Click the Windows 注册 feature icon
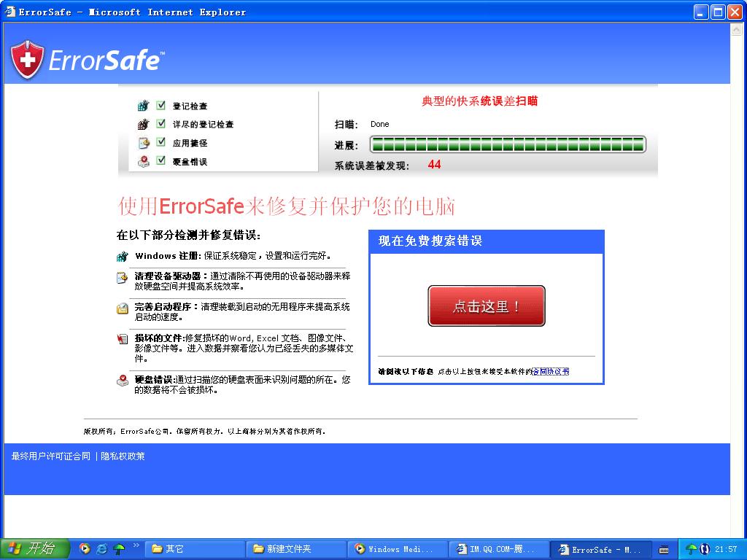This screenshot has height=560, width=747. (x=123, y=256)
